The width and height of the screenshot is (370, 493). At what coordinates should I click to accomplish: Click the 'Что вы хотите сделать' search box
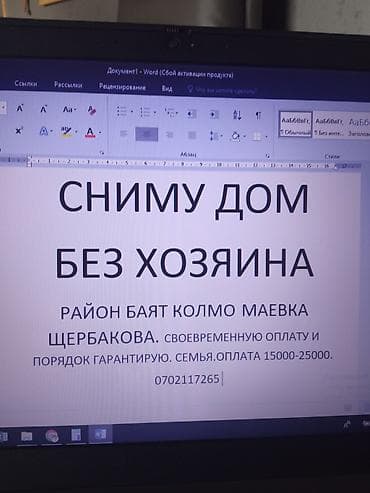tap(222, 90)
